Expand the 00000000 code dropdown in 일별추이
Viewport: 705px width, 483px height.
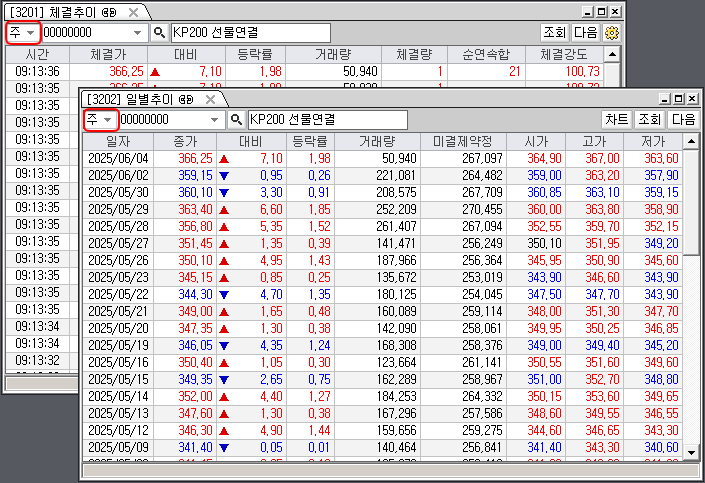(x=214, y=119)
